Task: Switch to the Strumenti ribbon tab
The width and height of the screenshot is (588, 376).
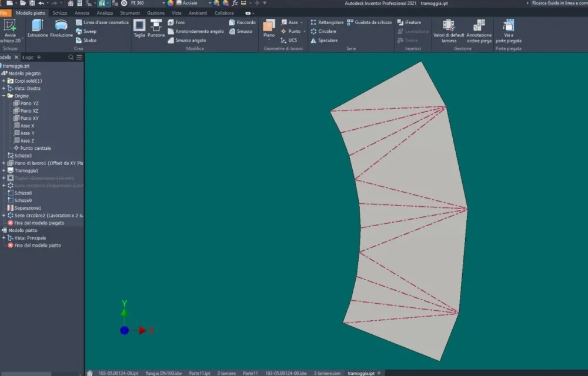Action: coord(130,13)
